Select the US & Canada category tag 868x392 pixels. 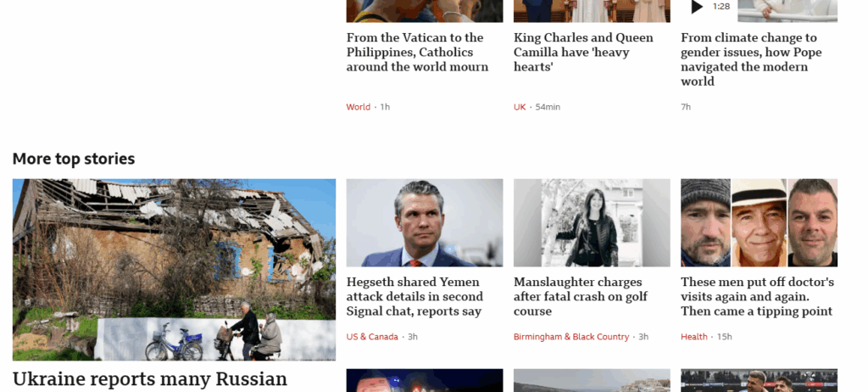point(372,337)
